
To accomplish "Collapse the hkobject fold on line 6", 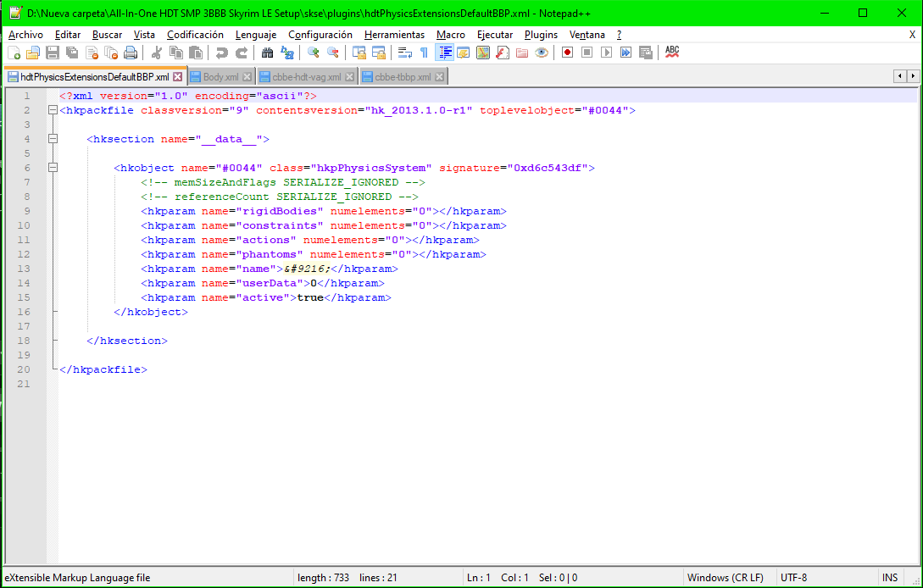I will (x=53, y=168).
